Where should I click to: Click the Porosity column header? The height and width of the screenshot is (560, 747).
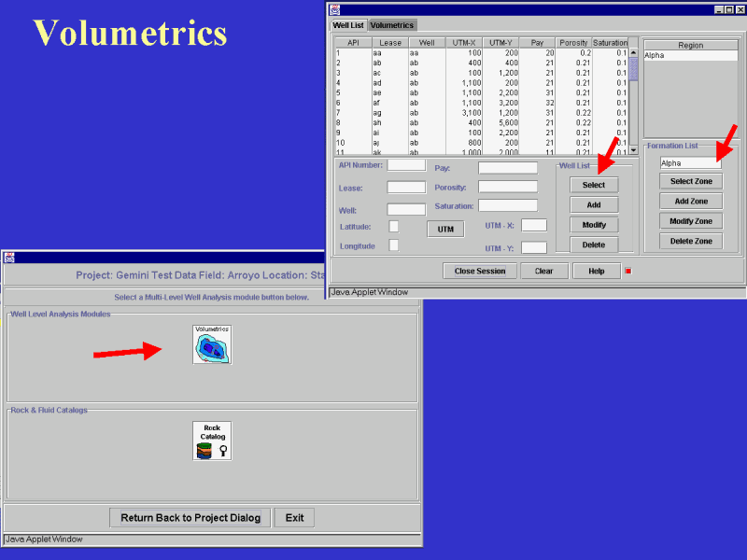click(573, 43)
